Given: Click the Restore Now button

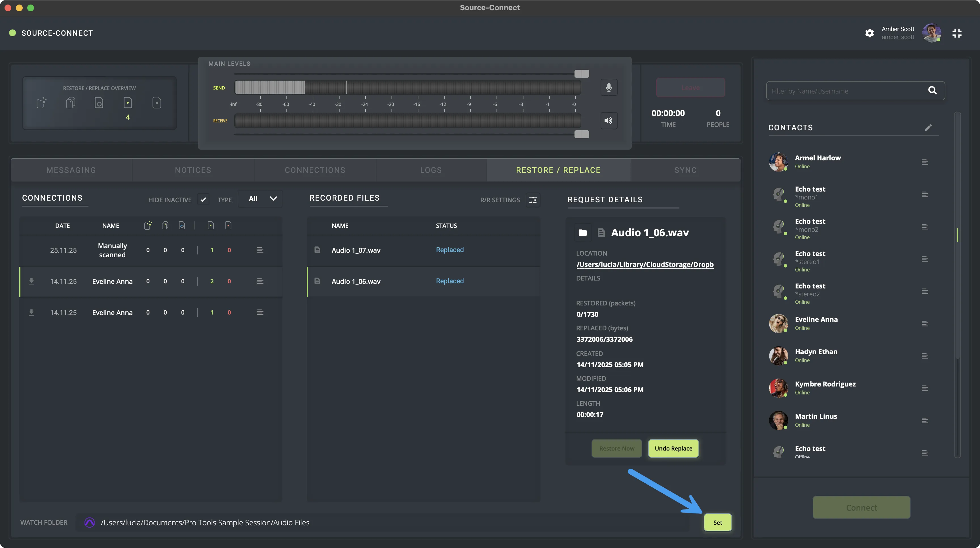Looking at the screenshot, I should pos(617,449).
